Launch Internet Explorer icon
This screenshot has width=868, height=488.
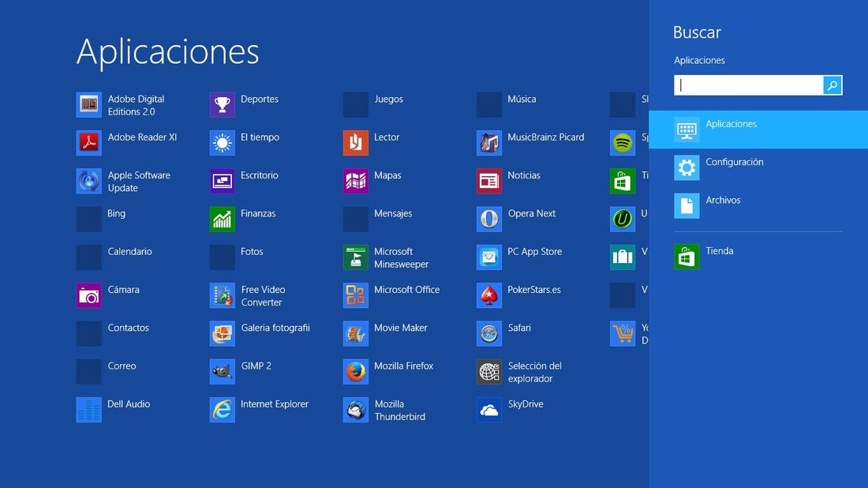point(222,410)
